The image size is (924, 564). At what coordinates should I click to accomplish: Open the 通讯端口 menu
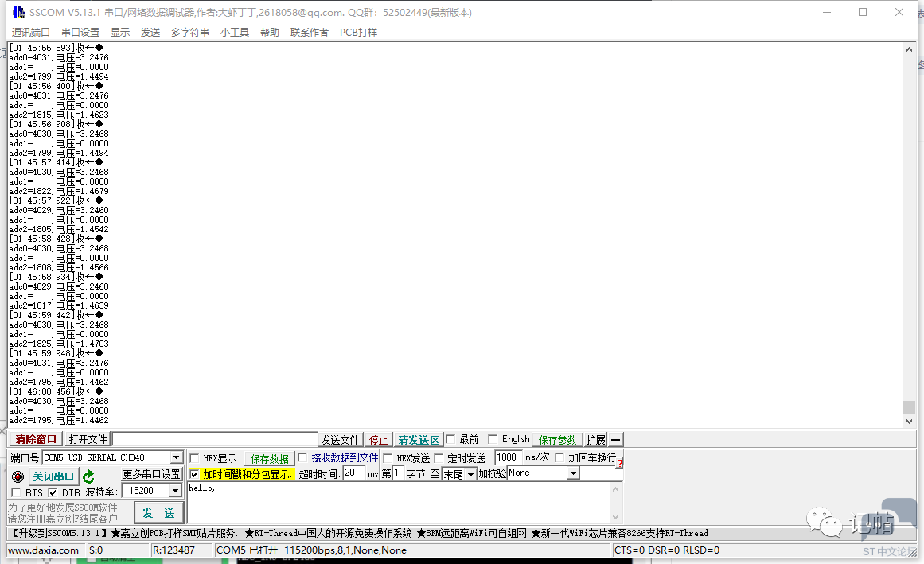pos(31,33)
